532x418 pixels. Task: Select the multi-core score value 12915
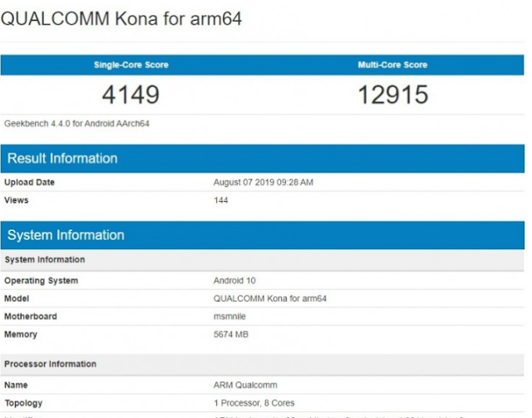click(x=393, y=95)
